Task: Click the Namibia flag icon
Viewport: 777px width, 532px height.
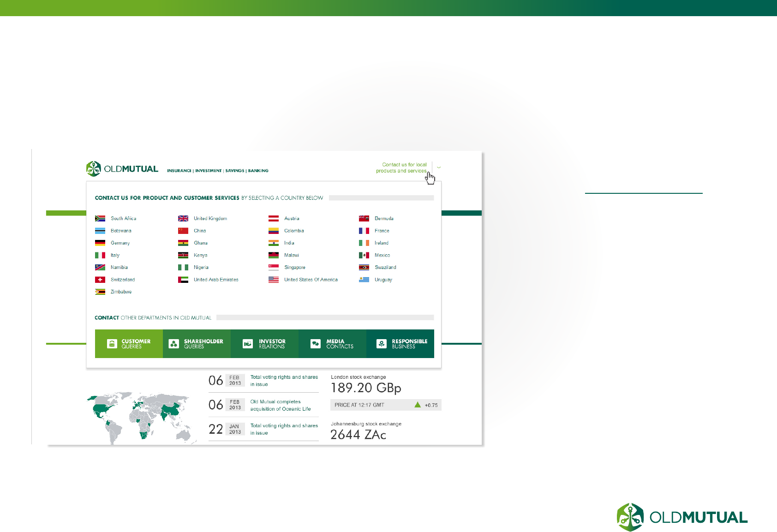Action: tap(100, 267)
